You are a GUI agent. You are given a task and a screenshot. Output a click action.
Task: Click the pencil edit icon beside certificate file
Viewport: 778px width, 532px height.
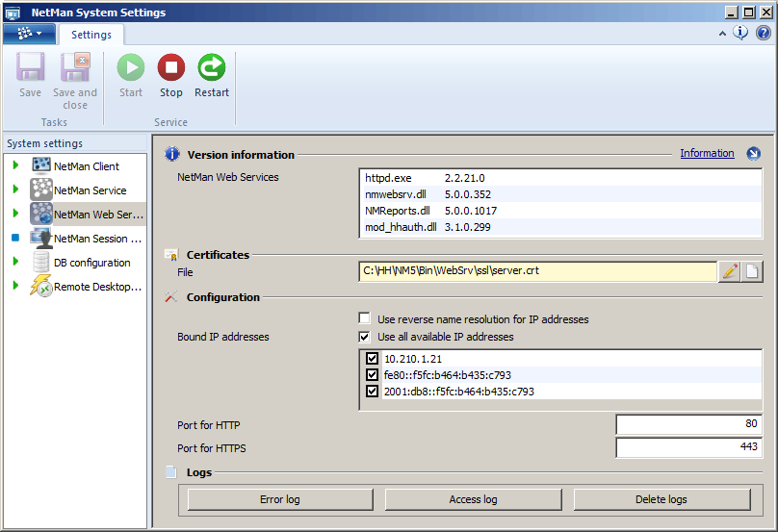click(x=730, y=271)
